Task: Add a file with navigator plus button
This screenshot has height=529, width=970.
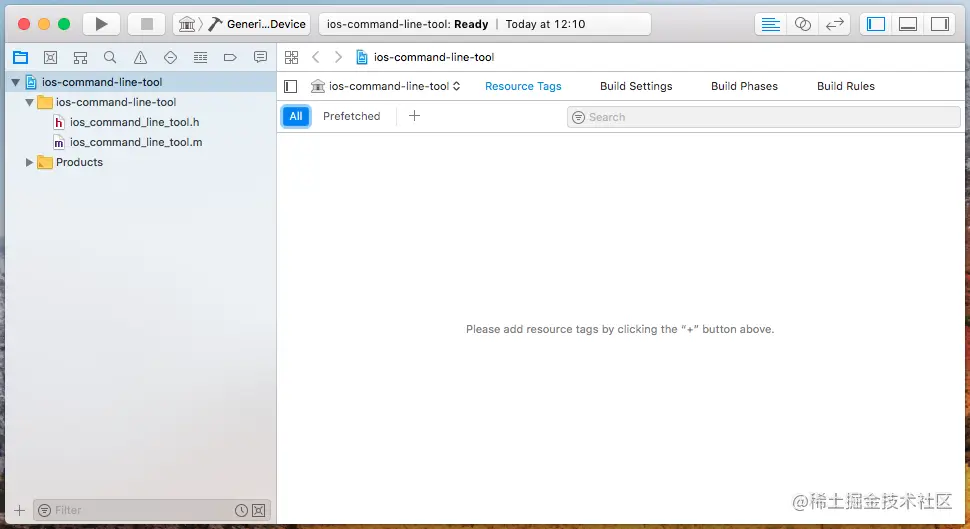Action: pos(19,510)
